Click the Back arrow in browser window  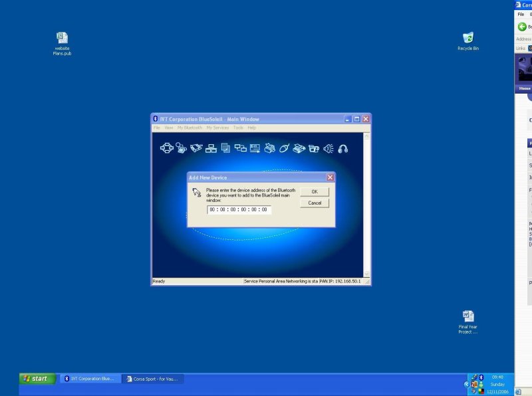point(522,27)
